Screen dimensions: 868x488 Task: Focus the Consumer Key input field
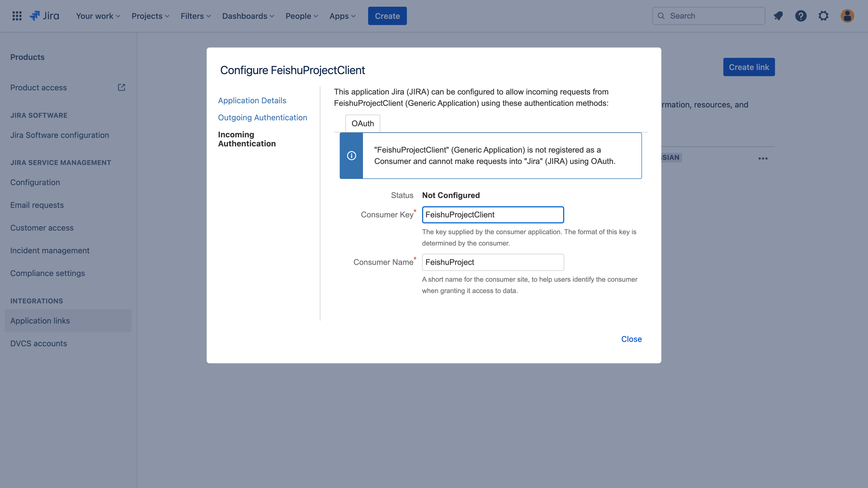493,215
